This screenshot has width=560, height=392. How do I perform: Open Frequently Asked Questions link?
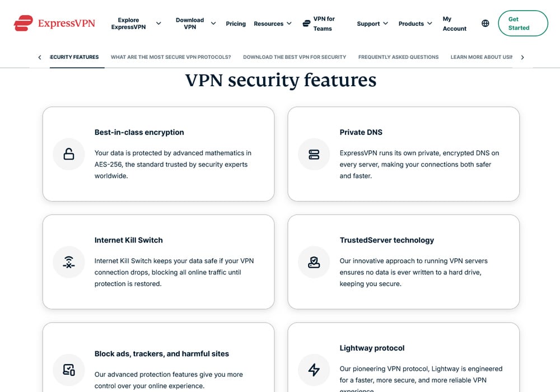398,57
